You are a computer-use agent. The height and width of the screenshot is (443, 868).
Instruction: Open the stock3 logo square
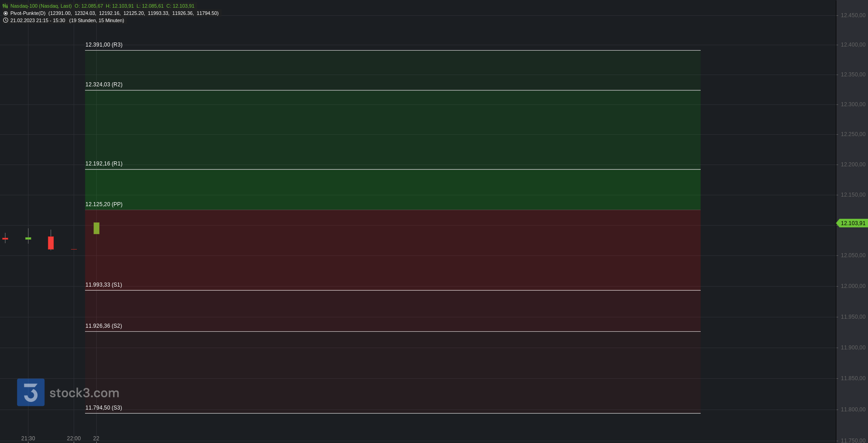(x=31, y=392)
